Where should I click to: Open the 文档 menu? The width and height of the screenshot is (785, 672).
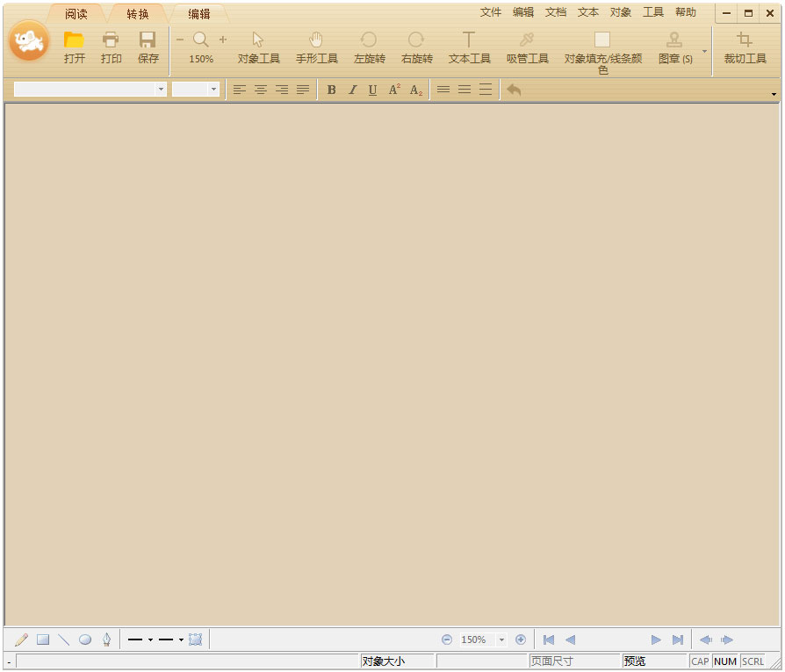pos(556,12)
